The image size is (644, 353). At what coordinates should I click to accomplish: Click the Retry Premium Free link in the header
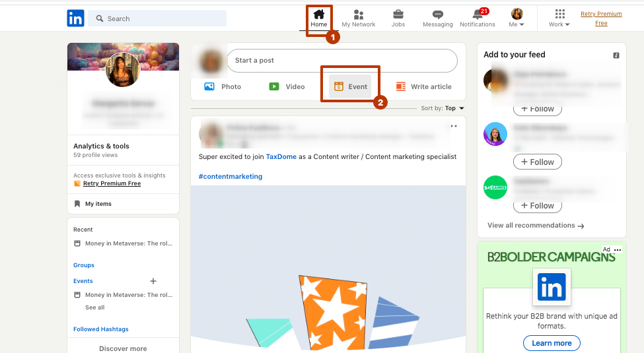[601, 18]
